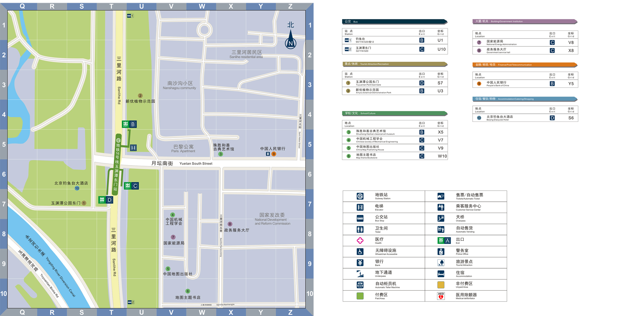The image size is (644, 316).
Task: Click the 公交 Bus category banner
Action: click(x=395, y=21)
